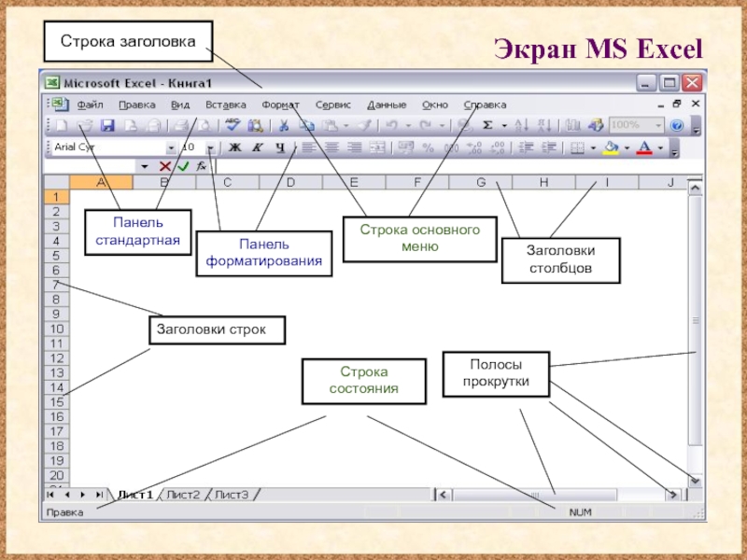Click the AutoSum sigma icon
Screen dimensions: 747x560
[x=487, y=125]
